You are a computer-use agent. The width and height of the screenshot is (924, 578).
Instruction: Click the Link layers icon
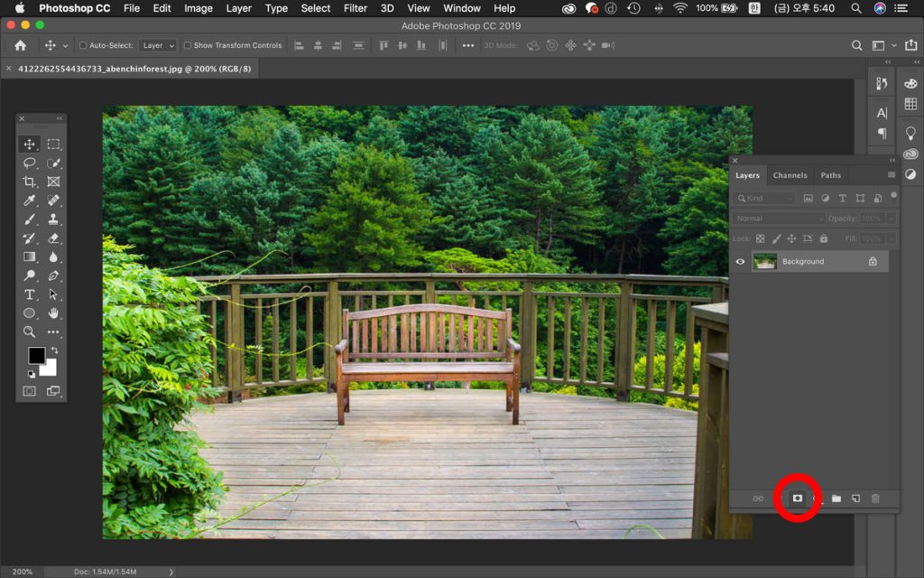(758, 499)
